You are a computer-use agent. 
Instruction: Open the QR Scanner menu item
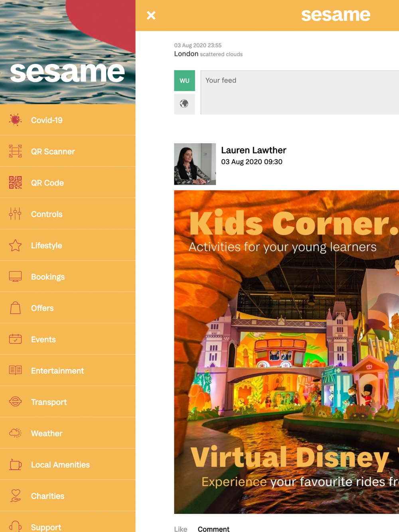tap(68, 151)
